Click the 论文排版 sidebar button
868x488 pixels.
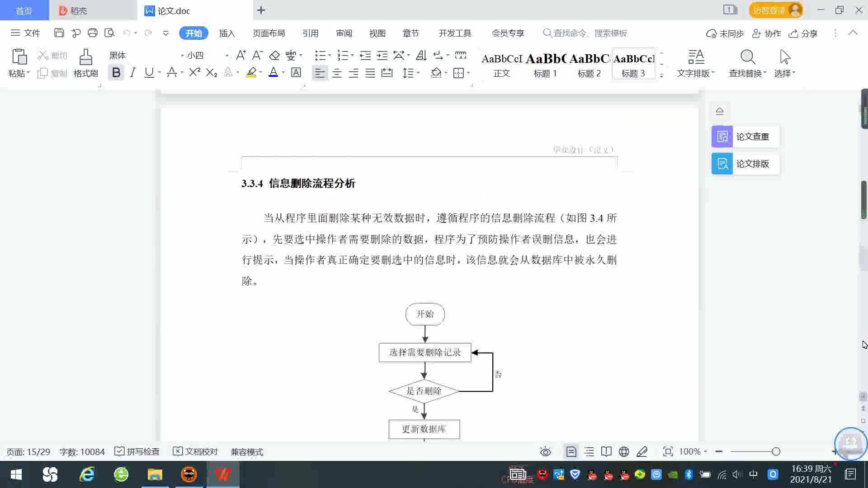point(745,164)
